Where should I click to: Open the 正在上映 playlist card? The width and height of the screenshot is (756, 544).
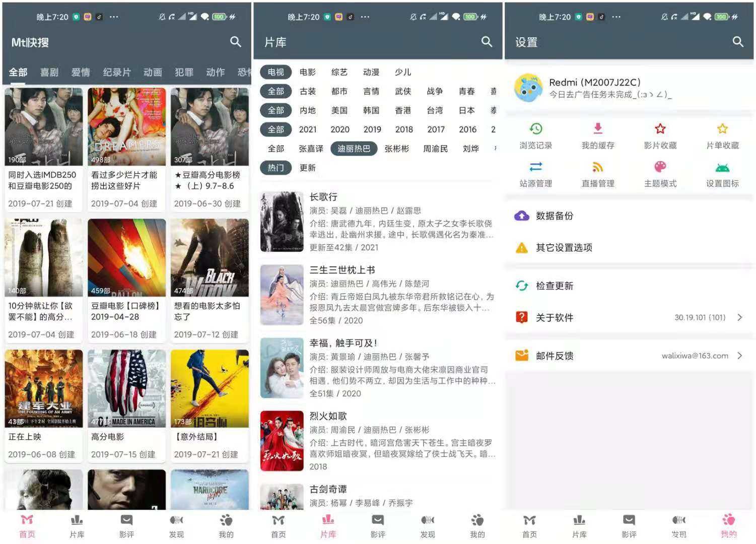(x=43, y=406)
